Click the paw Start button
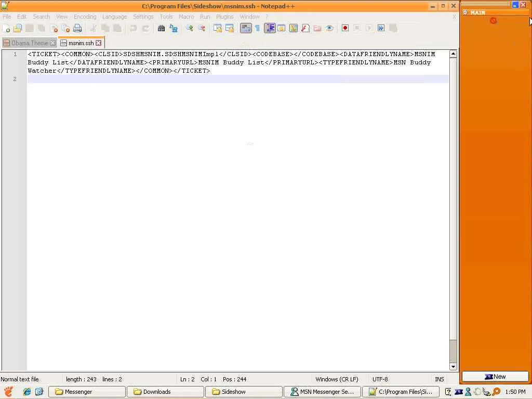This screenshot has width=532, height=399. (9, 392)
